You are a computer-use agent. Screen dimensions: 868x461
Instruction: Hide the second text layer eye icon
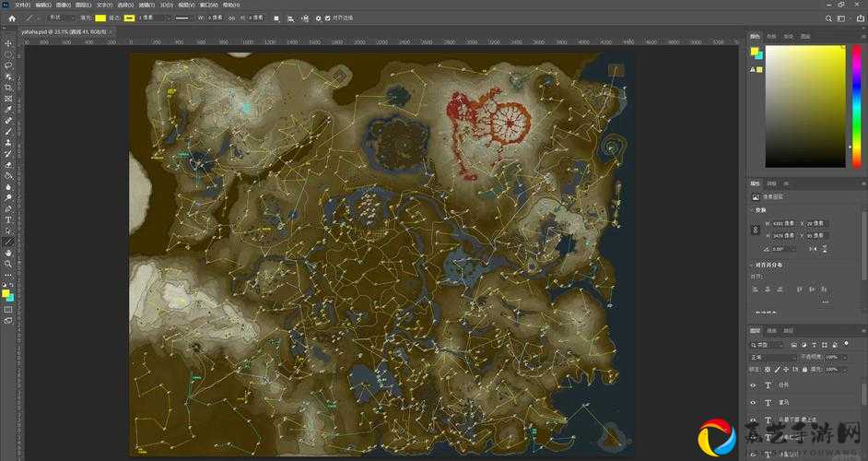[753, 402]
